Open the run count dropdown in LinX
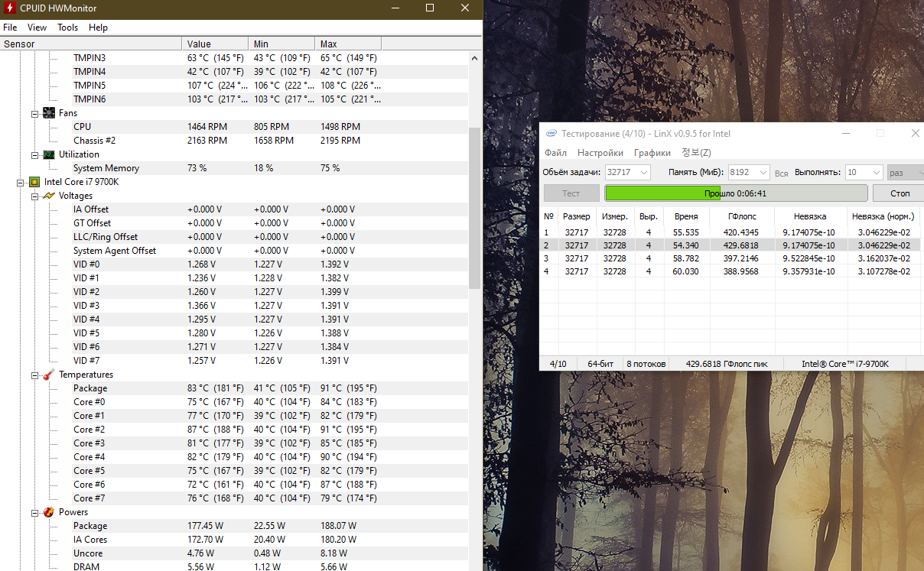 (876, 173)
